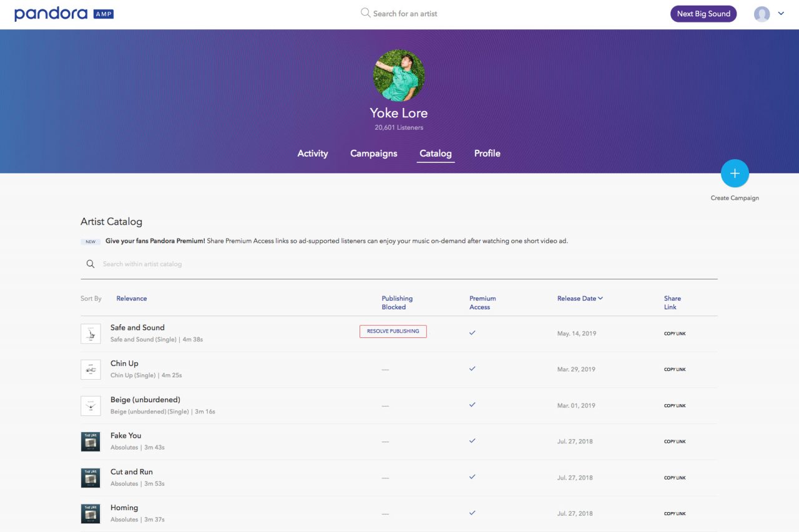Sort catalog by Release Date
The width and height of the screenshot is (799, 532).
click(x=579, y=298)
